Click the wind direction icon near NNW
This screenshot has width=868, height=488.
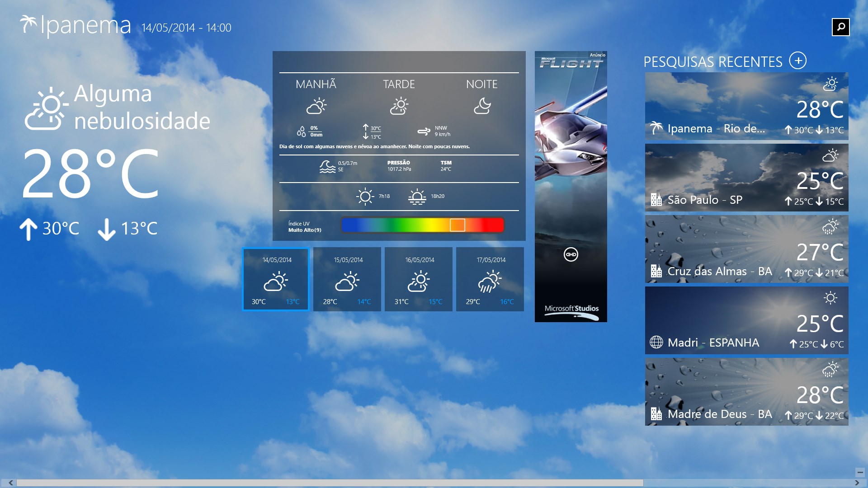pos(424,131)
